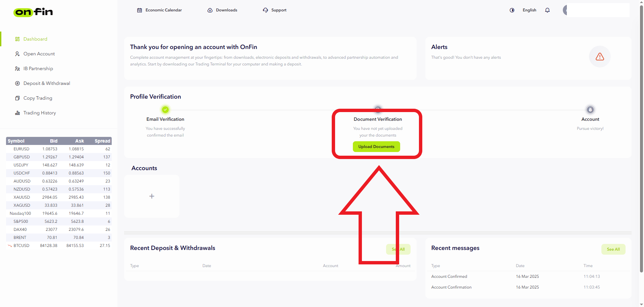This screenshot has height=307, width=644.
Task: Click the Support headset icon
Action: (265, 10)
